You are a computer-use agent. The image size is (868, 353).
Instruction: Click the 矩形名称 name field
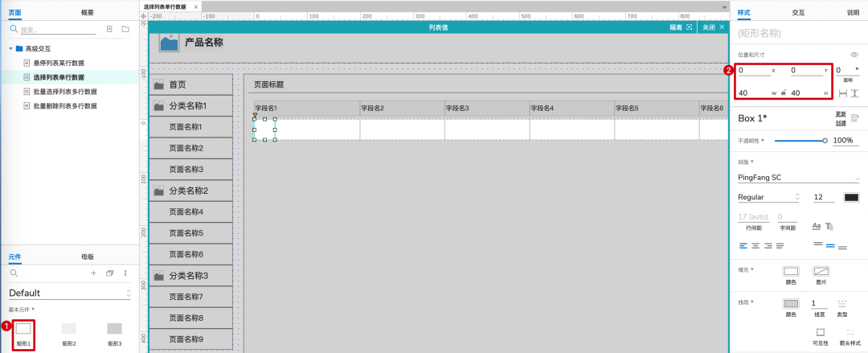[799, 34]
